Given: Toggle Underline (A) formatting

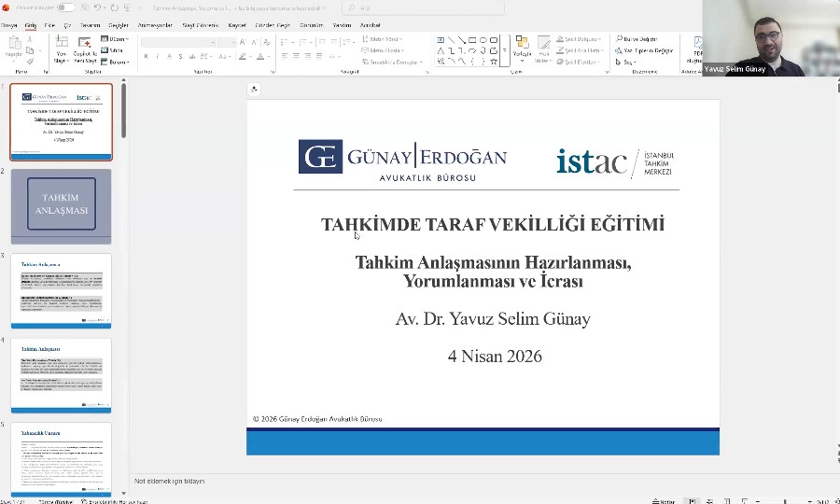Looking at the screenshot, I should [169, 56].
